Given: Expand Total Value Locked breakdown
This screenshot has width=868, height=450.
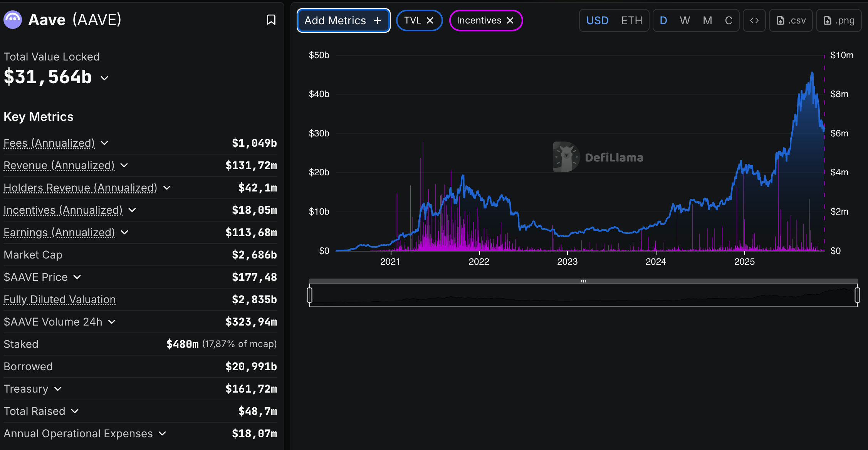Looking at the screenshot, I should (x=104, y=78).
